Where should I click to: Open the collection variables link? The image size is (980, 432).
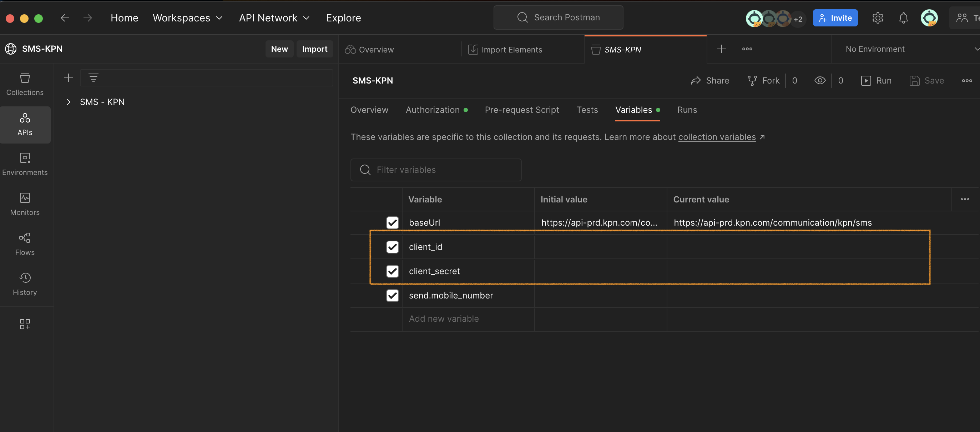pyautogui.click(x=717, y=137)
